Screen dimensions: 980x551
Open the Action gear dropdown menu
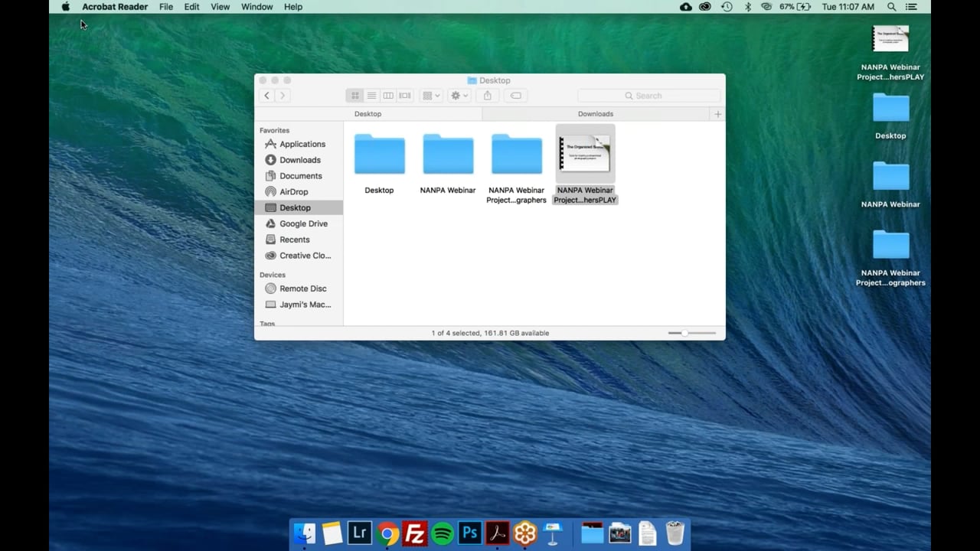[459, 96]
